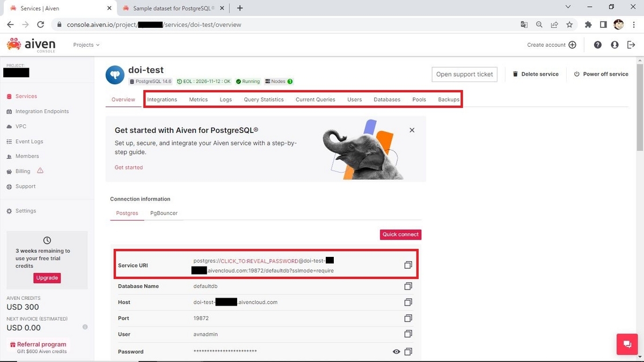Select the PgBouncer connection tab
Viewport: 644px width, 362px height.
pyautogui.click(x=164, y=213)
